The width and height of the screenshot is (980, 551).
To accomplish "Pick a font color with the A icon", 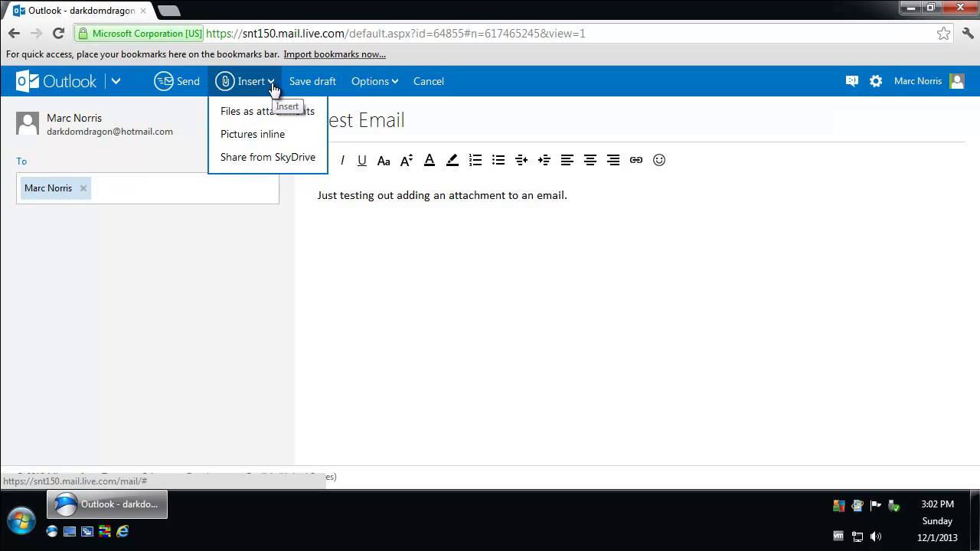I will (x=430, y=160).
